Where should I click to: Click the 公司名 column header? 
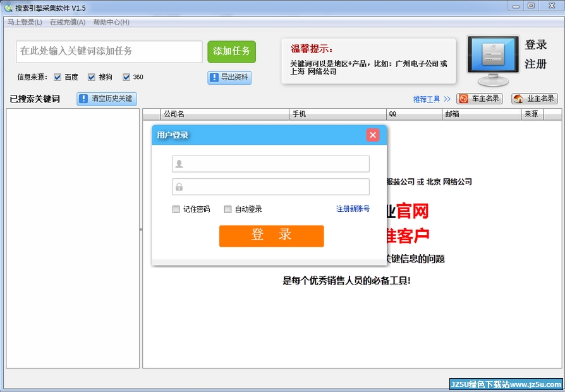(x=224, y=114)
